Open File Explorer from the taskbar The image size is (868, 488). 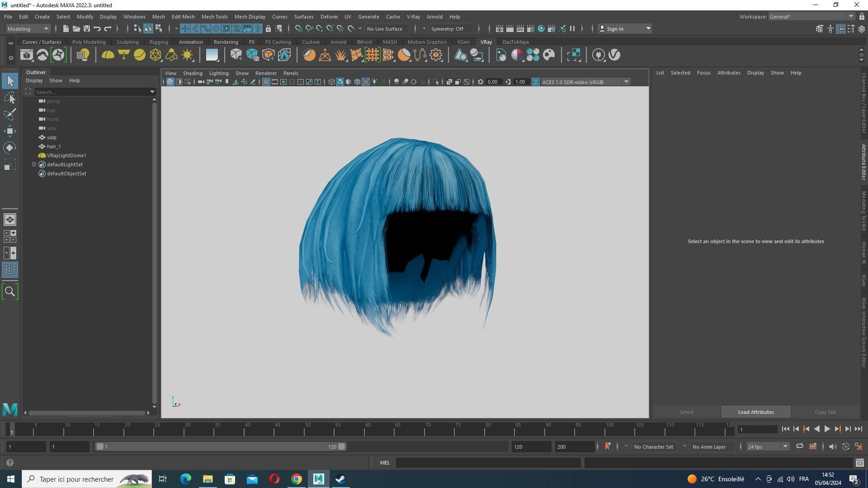point(208,479)
